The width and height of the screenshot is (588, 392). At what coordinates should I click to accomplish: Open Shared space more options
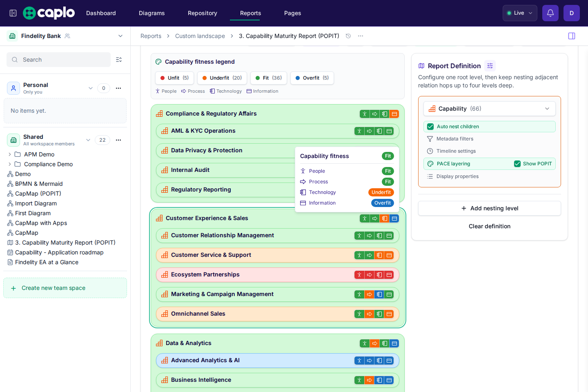pos(118,140)
